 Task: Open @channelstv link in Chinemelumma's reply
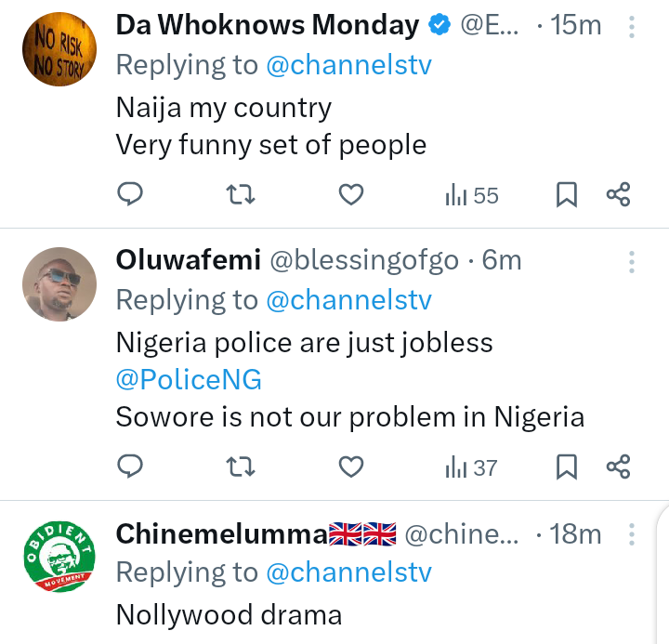[x=349, y=573]
